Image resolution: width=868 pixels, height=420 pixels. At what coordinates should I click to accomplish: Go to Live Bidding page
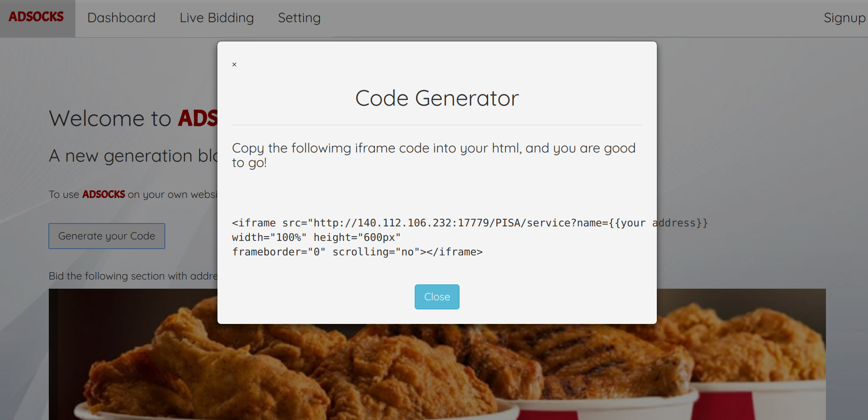[x=217, y=18]
